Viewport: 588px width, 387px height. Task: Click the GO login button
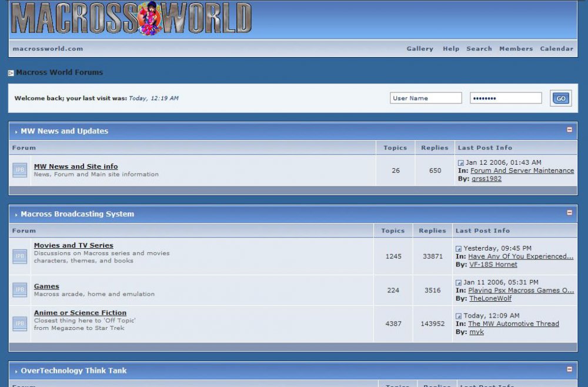click(x=560, y=98)
